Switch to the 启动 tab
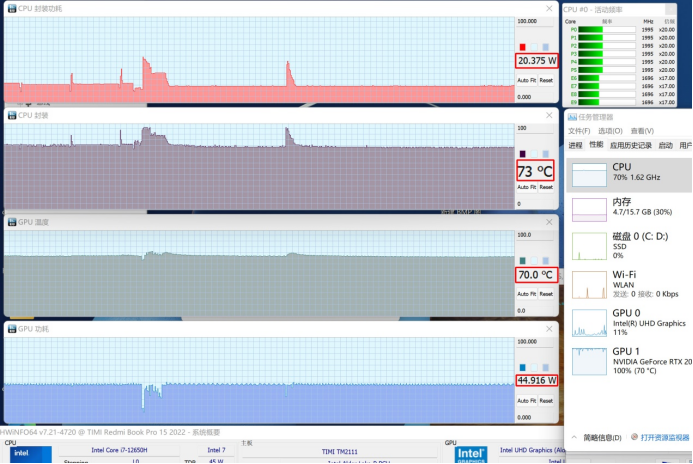The image size is (693, 464). pyautogui.click(x=666, y=145)
